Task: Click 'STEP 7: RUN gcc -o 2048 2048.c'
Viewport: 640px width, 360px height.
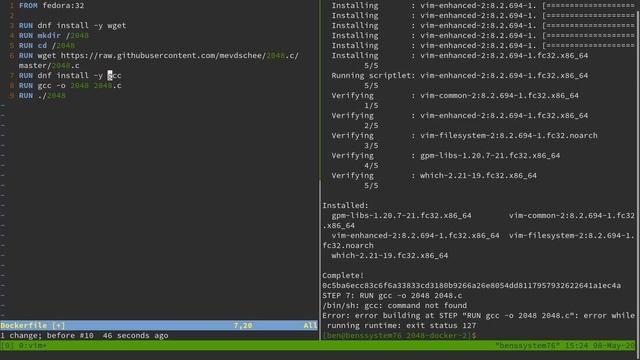Action: coord(392,296)
